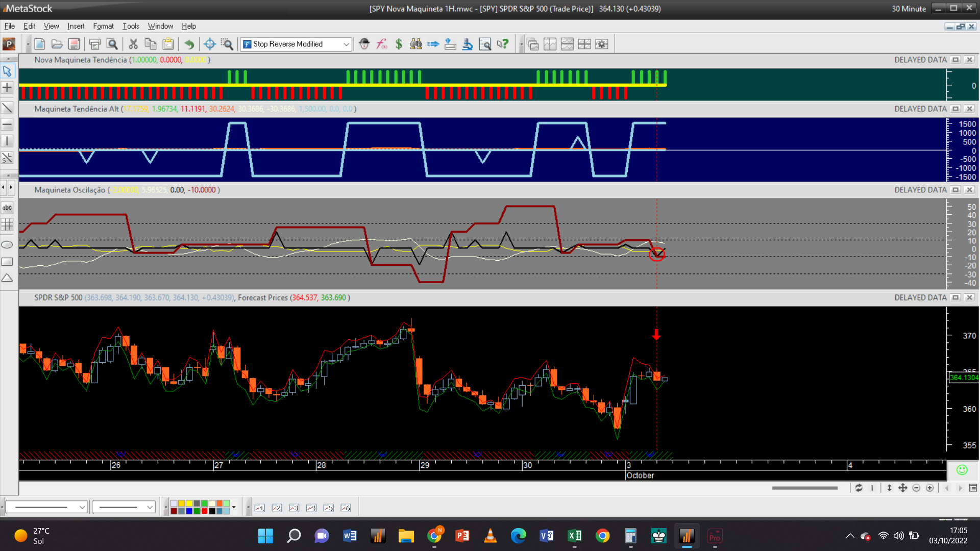Click the 30 Minute periodicity label
Image resolution: width=980 pixels, height=551 pixels.
coord(908,9)
